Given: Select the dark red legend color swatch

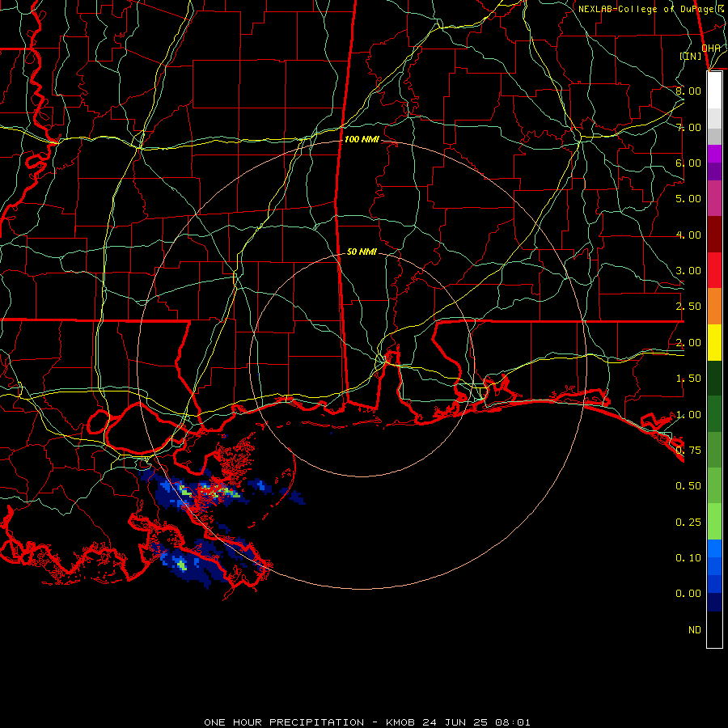Looking at the screenshot, I should tap(714, 235).
